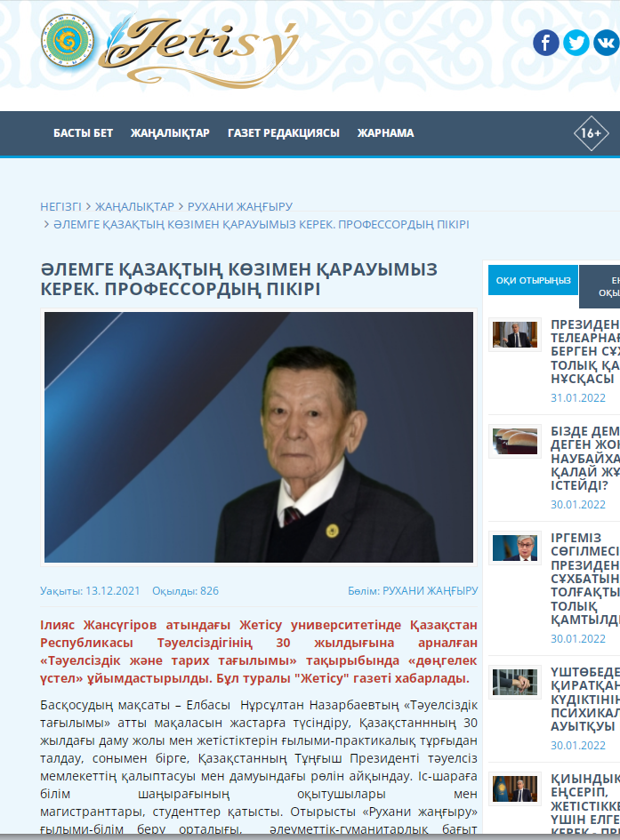Image resolution: width=620 pixels, height=840 pixels.
Task: Click НЕГІЗГІ breadcrumb link
Action: 60,206
